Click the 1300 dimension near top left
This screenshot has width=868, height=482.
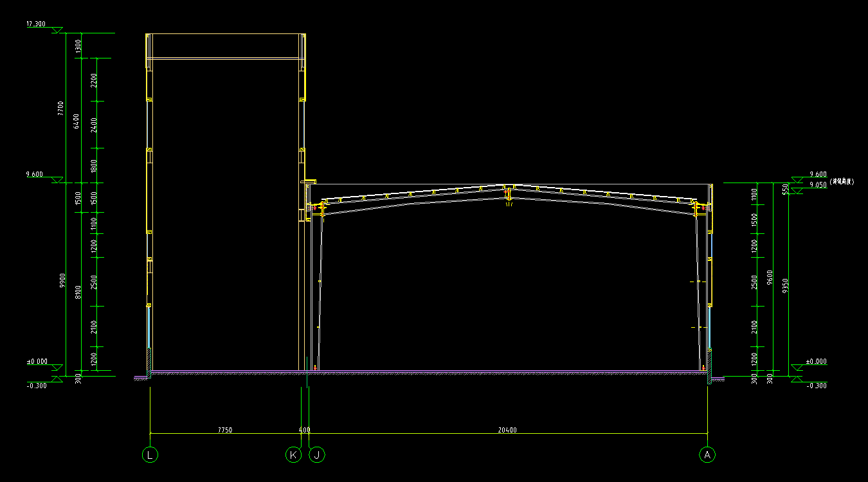78,46
